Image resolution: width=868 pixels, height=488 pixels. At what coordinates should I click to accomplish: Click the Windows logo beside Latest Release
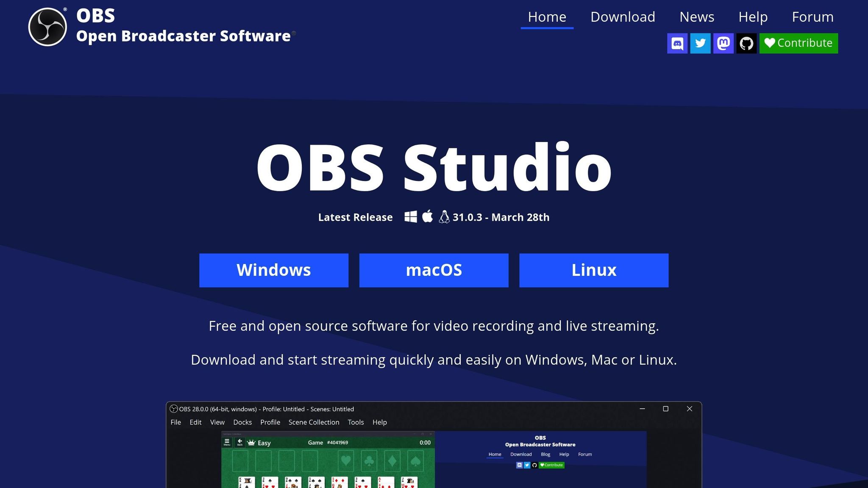(411, 216)
